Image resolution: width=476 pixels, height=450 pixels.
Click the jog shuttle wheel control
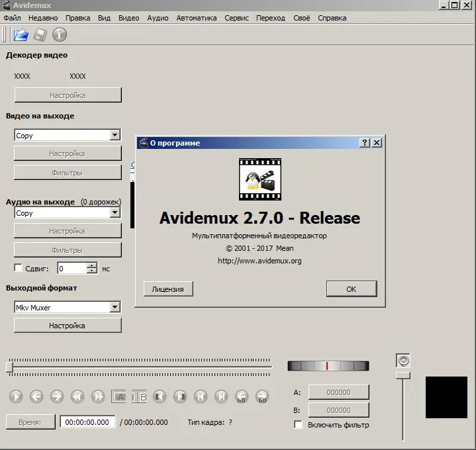328,366
